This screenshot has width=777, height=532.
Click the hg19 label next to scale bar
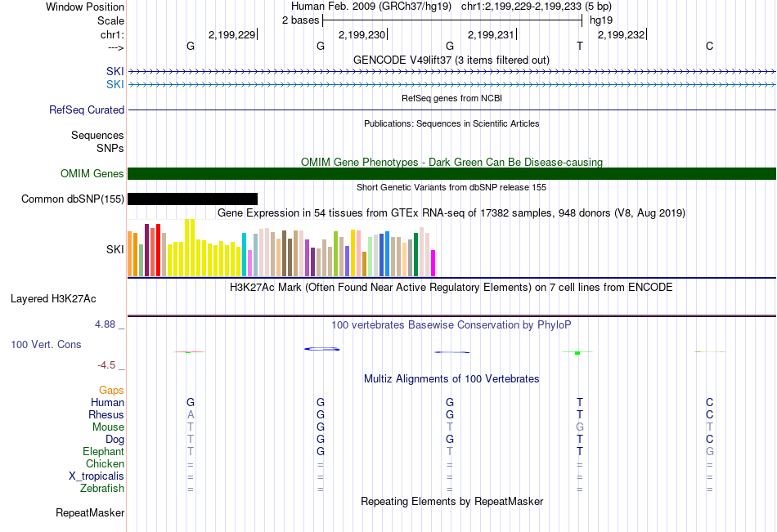(601, 20)
